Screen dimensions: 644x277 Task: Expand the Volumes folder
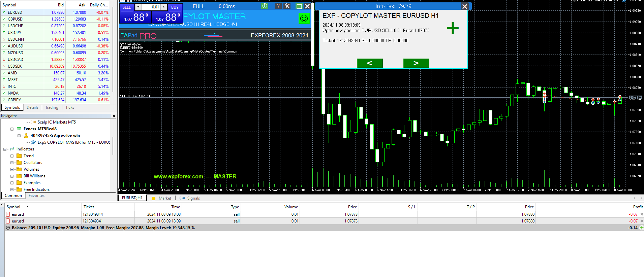[x=12, y=169]
